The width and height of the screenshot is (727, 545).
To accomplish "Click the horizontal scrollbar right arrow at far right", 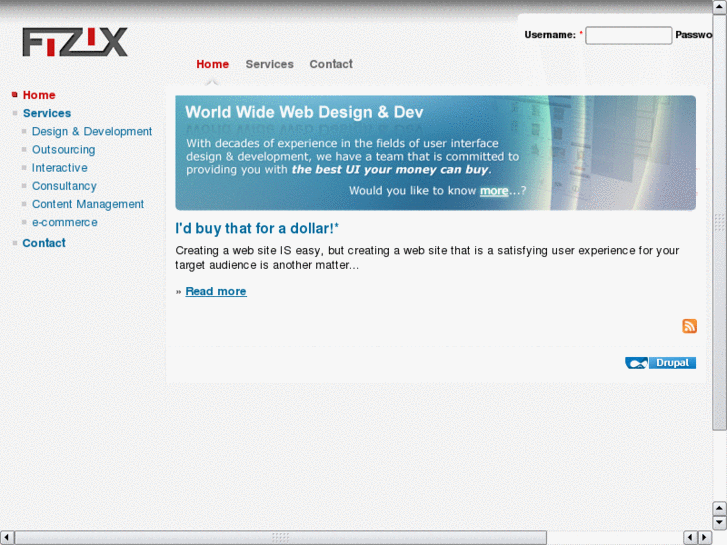I will coord(705,538).
